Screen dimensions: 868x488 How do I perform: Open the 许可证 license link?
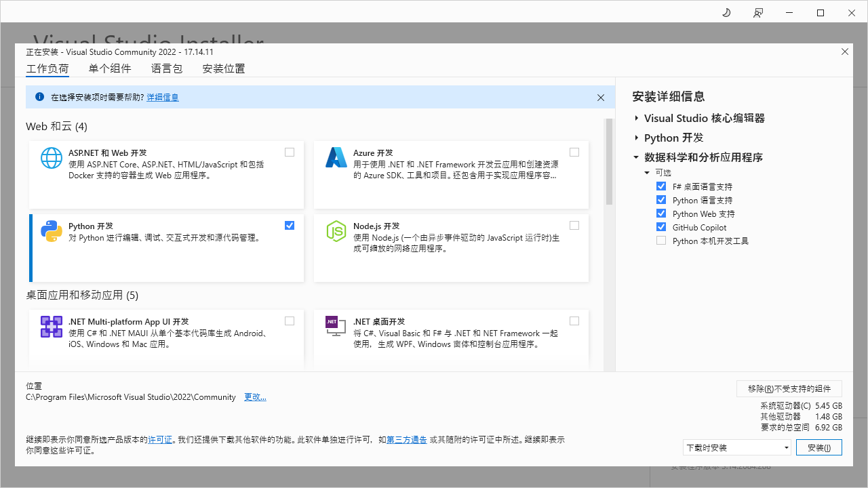[x=160, y=440]
